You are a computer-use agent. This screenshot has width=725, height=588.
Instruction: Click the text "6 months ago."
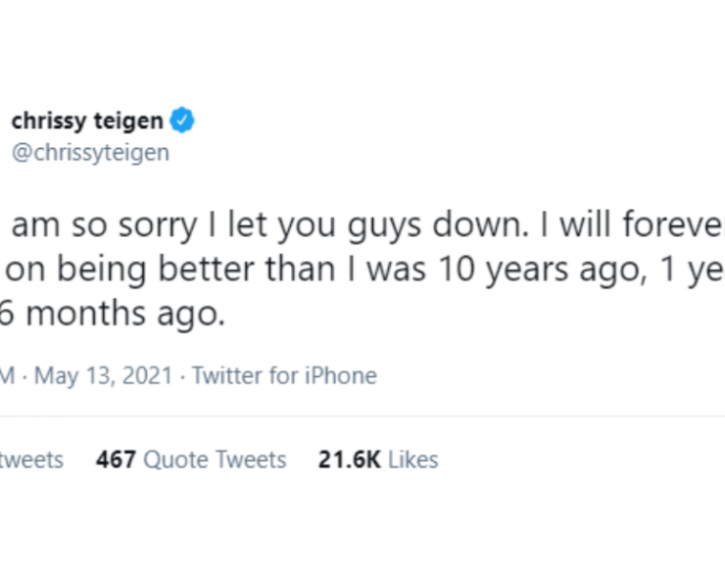point(114,316)
